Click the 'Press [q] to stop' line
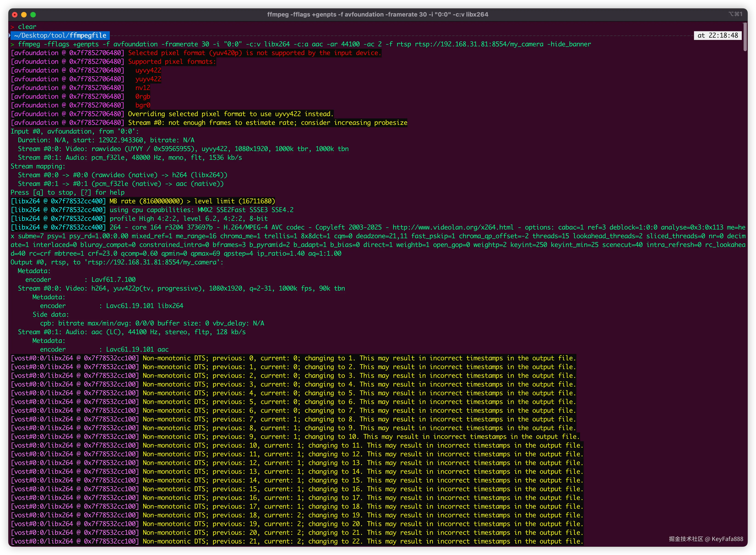This screenshot has height=555, width=756. click(x=67, y=193)
